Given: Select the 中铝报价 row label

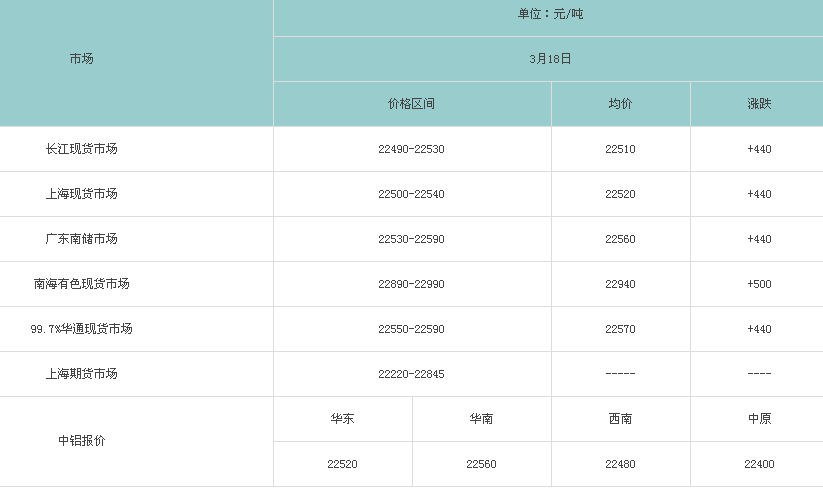Looking at the screenshot, I should tap(82, 441).
